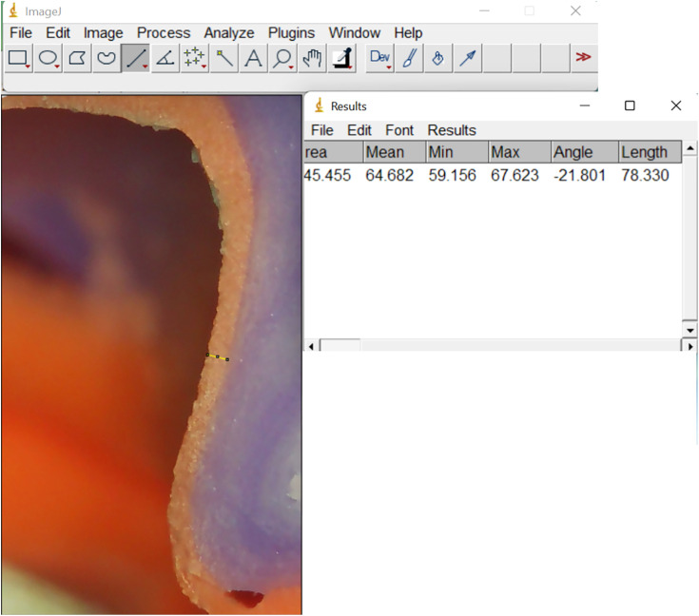
Task: Choose the Polygon selection tool
Action: click(x=77, y=58)
